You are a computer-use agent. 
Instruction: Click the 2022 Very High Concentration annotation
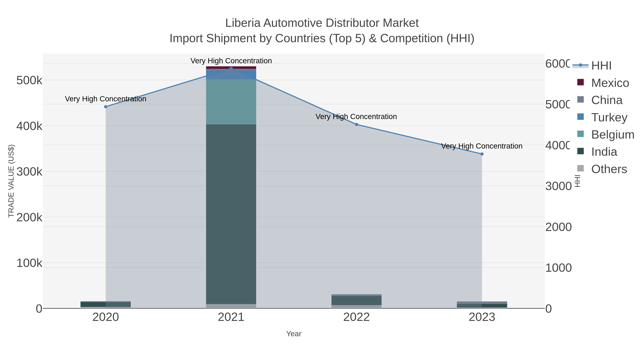pyautogui.click(x=356, y=117)
